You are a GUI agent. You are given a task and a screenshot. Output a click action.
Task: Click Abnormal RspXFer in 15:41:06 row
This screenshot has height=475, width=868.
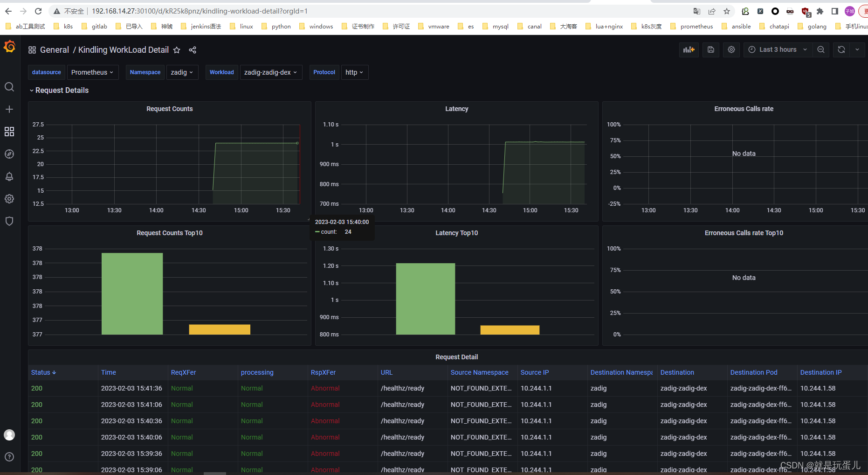(x=325, y=405)
